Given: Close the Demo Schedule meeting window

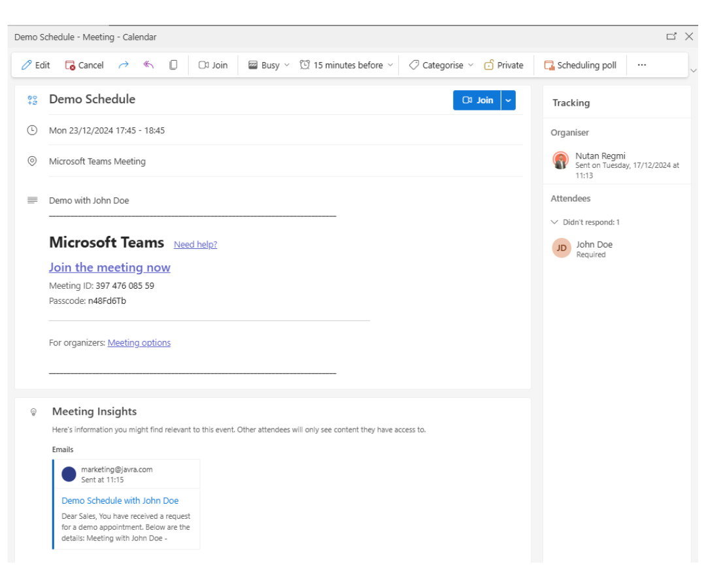Looking at the screenshot, I should coord(689,37).
